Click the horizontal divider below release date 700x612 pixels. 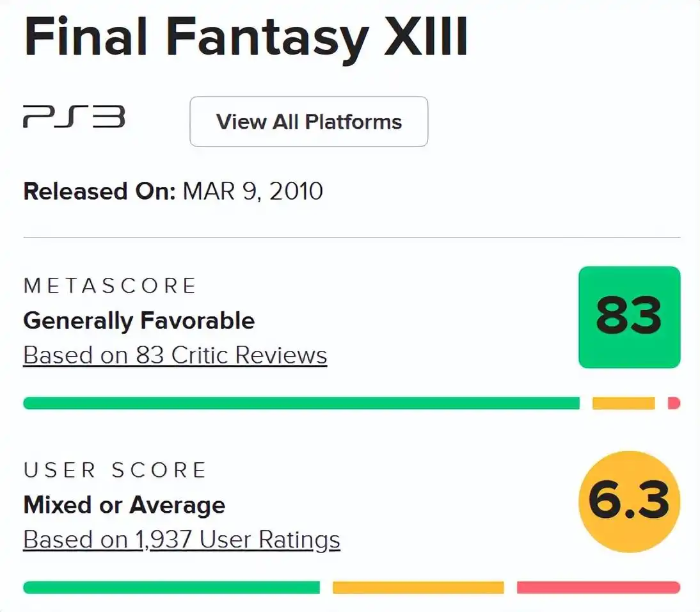[351, 238]
